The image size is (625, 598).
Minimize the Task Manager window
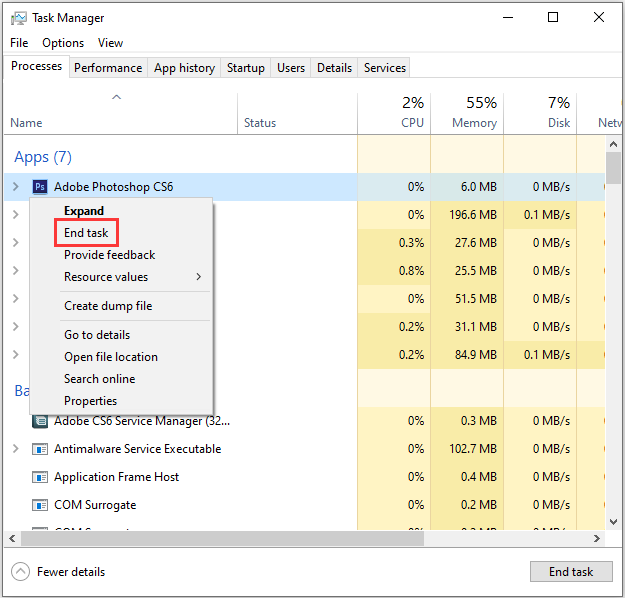508,18
